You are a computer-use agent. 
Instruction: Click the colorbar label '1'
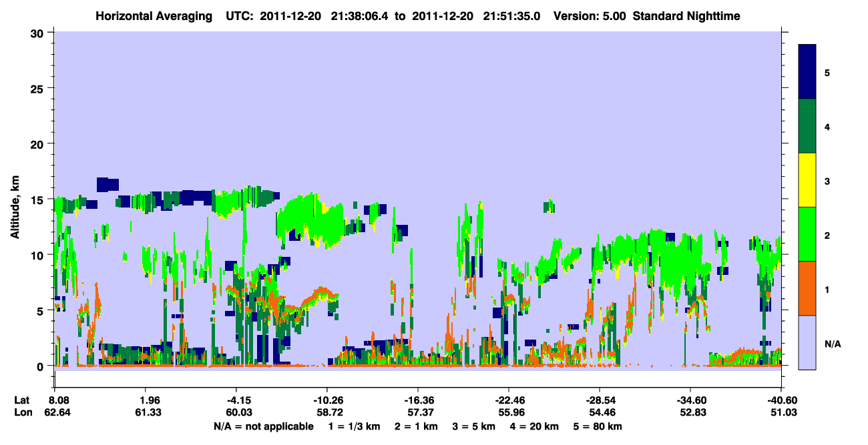(x=827, y=288)
